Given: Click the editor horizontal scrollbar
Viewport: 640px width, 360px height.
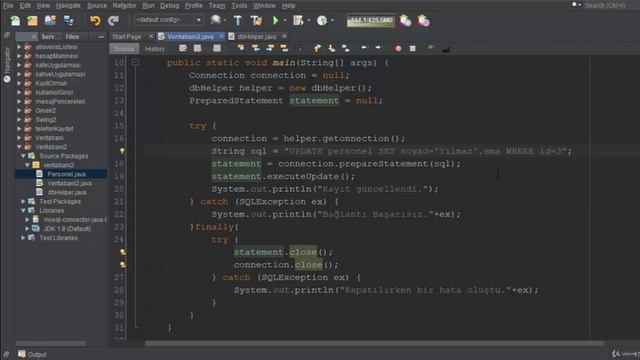Looking at the screenshot, I should click(x=373, y=344).
